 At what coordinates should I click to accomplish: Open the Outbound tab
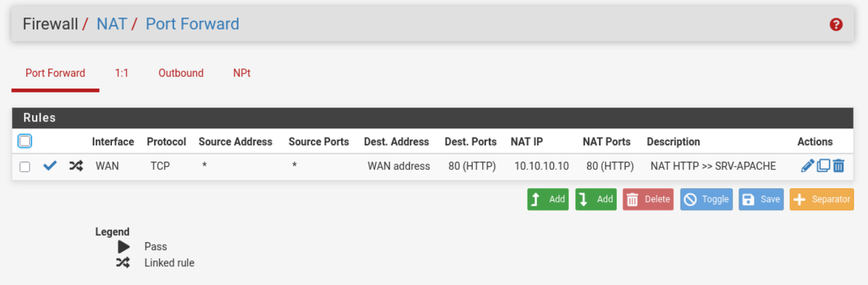tap(181, 73)
